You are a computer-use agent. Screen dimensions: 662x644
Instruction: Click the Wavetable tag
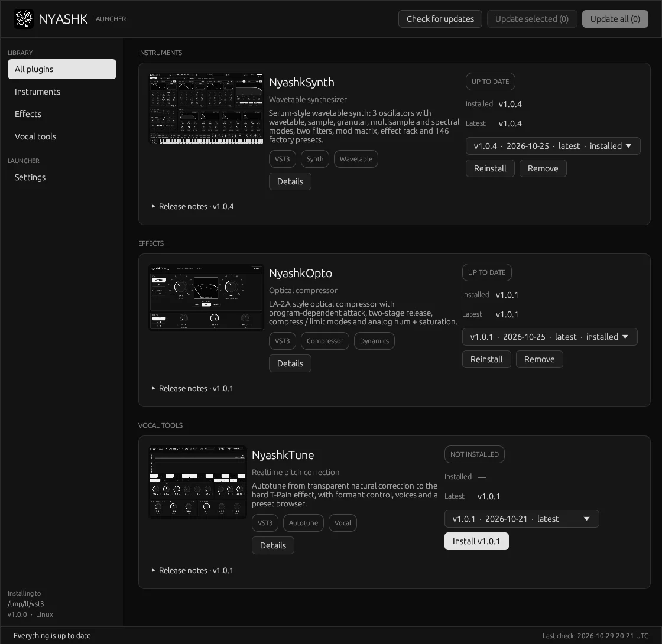coord(356,159)
